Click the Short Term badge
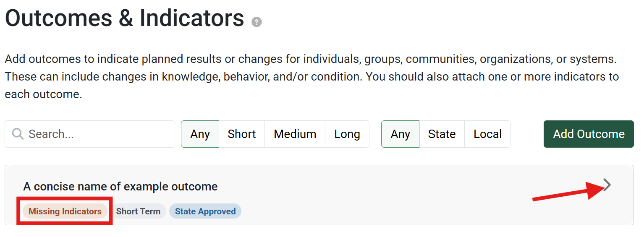644x237 pixels. coord(138,211)
